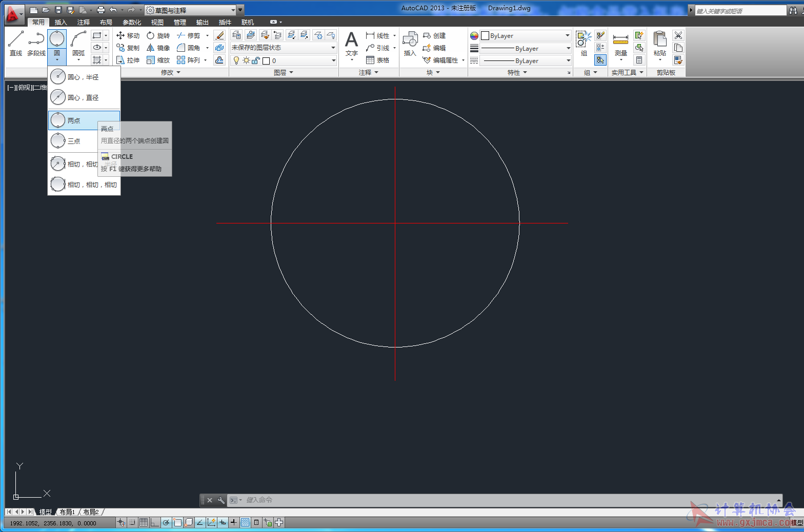Toggle Dynamic Input in status bar
The image size is (804, 532).
(x=223, y=522)
